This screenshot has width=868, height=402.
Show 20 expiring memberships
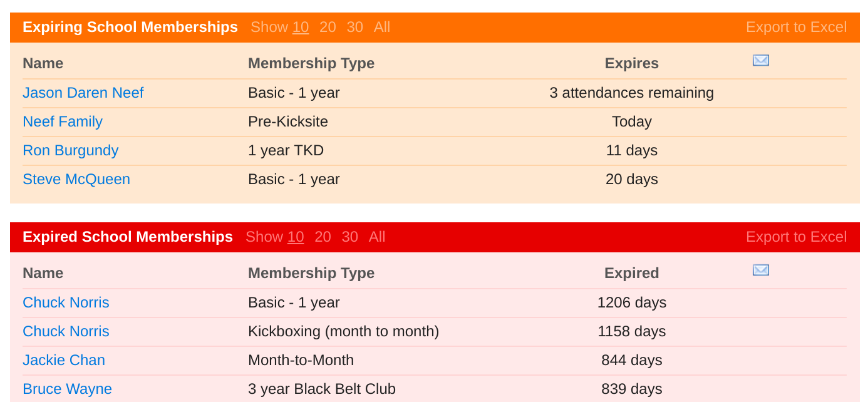pyautogui.click(x=328, y=28)
